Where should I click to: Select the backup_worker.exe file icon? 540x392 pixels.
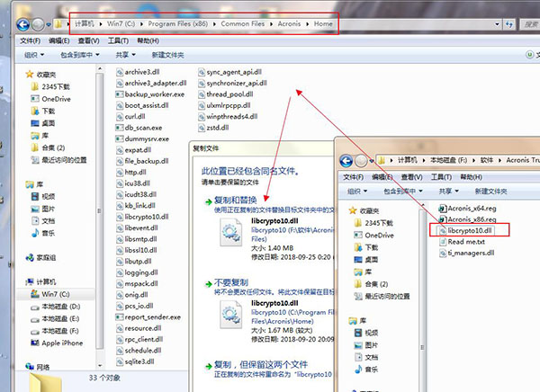pyautogui.click(x=118, y=94)
